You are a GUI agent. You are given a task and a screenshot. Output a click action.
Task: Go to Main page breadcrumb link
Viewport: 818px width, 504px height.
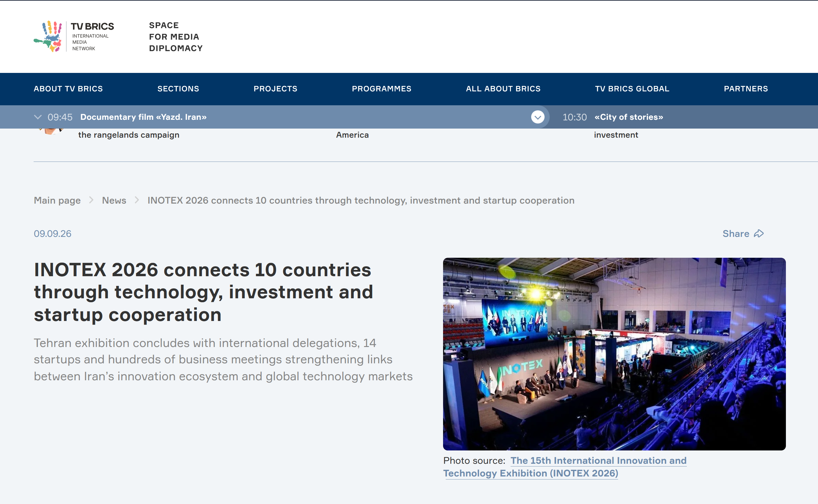[57, 200]
